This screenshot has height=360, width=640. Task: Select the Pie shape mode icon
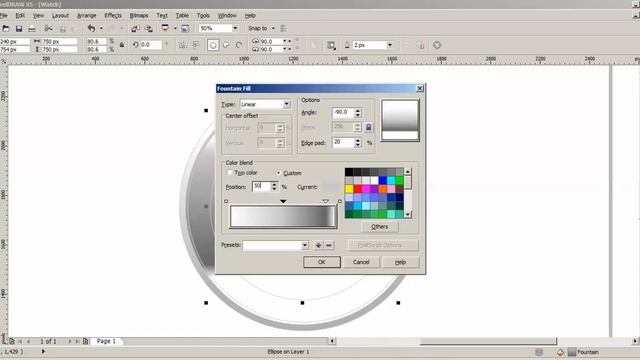pyautogui.click(x=226, y=45)
